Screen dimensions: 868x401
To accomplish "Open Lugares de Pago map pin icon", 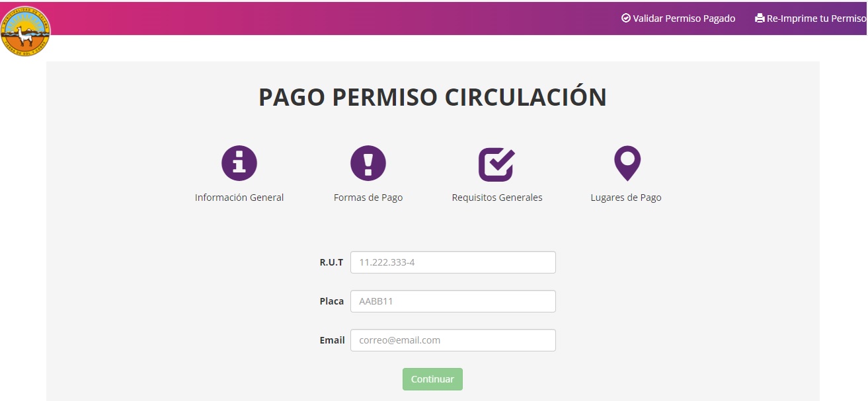I will (x=627, y=162).
